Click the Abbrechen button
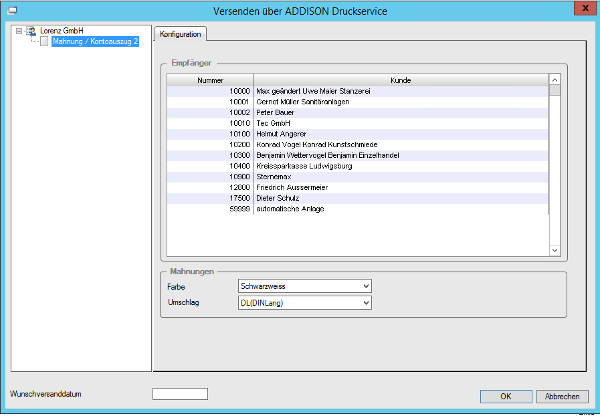 point(562,396)
